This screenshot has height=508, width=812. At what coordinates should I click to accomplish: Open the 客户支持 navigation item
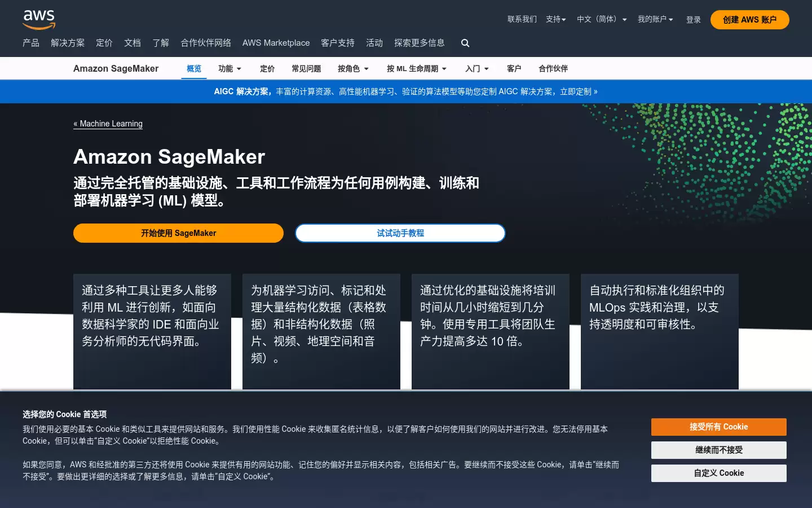point(338,43)
